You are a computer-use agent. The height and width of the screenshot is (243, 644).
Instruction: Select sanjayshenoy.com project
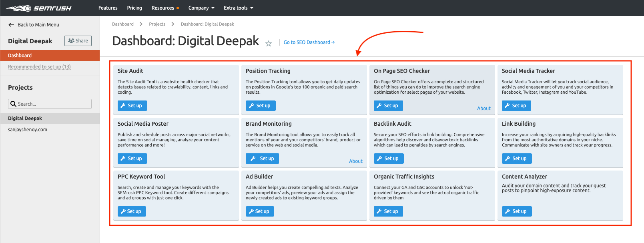pos(28,130)
